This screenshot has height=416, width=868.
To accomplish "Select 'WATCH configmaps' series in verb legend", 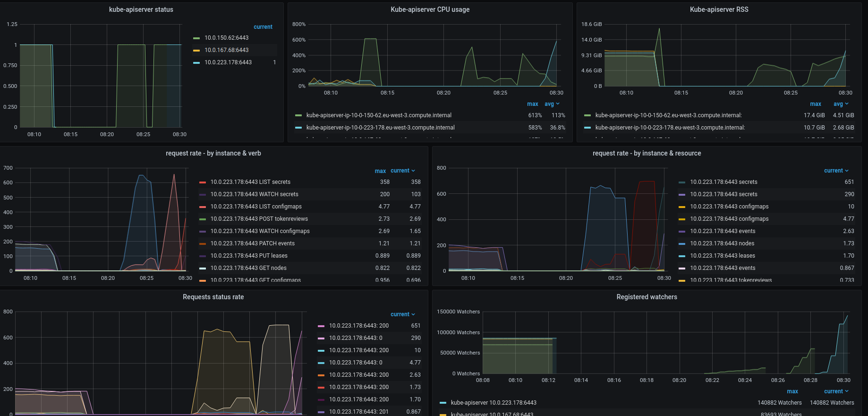I will tap(260, 231).
